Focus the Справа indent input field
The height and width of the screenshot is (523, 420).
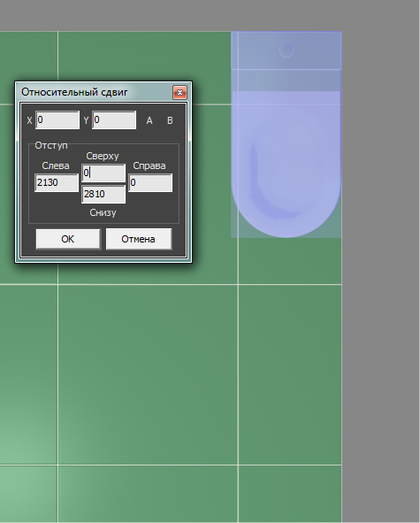pyautogui.click(x=150, y=182)
